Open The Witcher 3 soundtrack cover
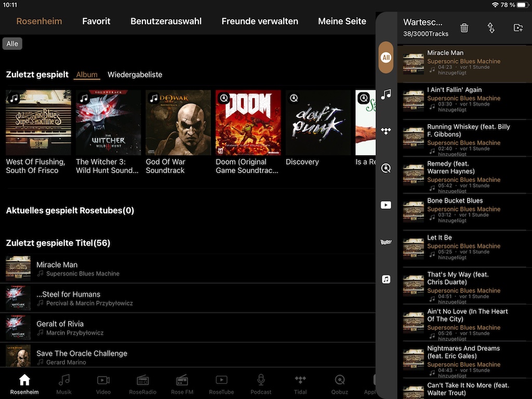Image resolution: width=532 pixels, height=399 pixels. [x=108, y=123]
